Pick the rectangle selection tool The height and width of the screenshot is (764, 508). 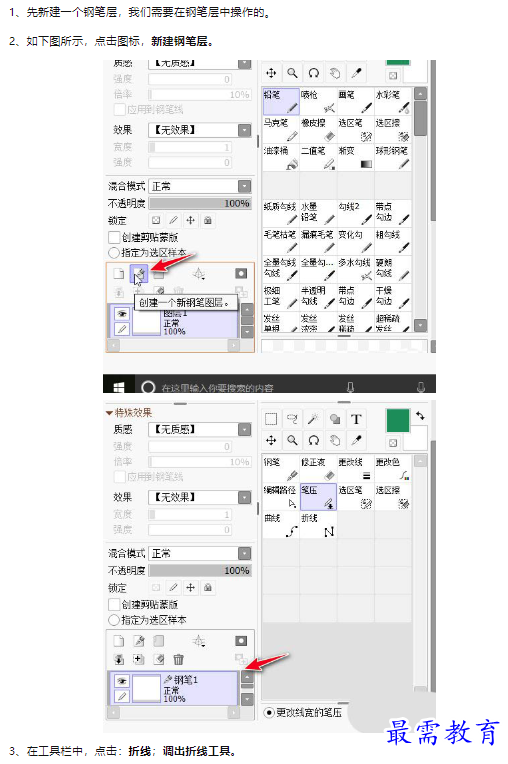(x=271, y=419)
